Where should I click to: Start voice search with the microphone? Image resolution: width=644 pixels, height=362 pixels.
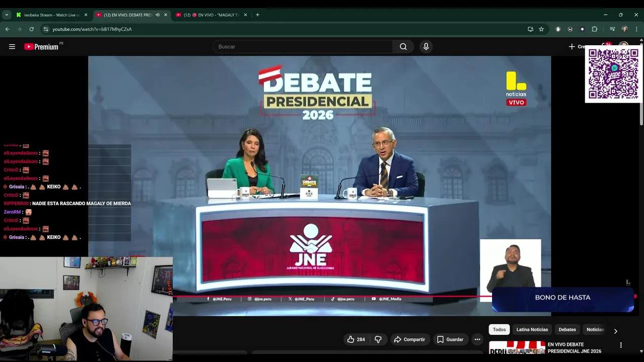(x=426, y=47)
